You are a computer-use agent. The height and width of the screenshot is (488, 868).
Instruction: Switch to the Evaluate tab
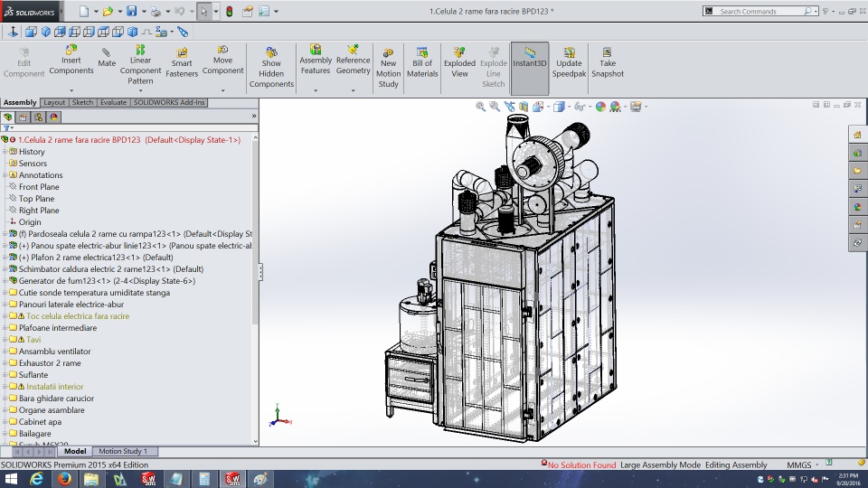(113, 103)
